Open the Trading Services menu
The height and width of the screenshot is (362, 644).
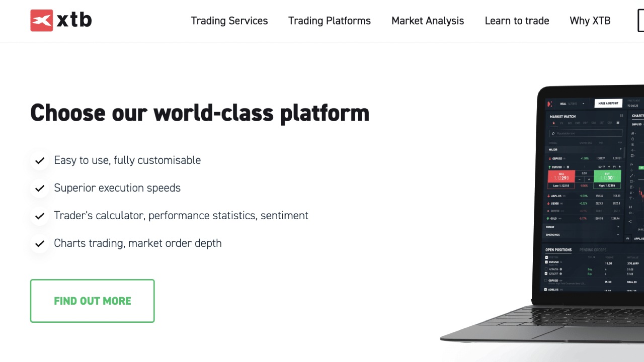click(229, 21)
